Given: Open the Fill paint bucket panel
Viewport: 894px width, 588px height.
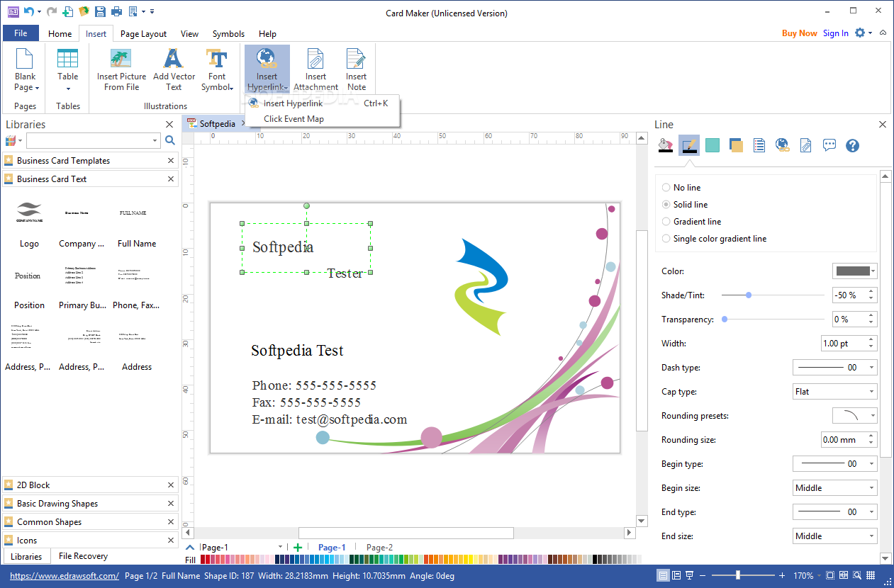Looking at the screenshot, I should (x=665, y=145).
